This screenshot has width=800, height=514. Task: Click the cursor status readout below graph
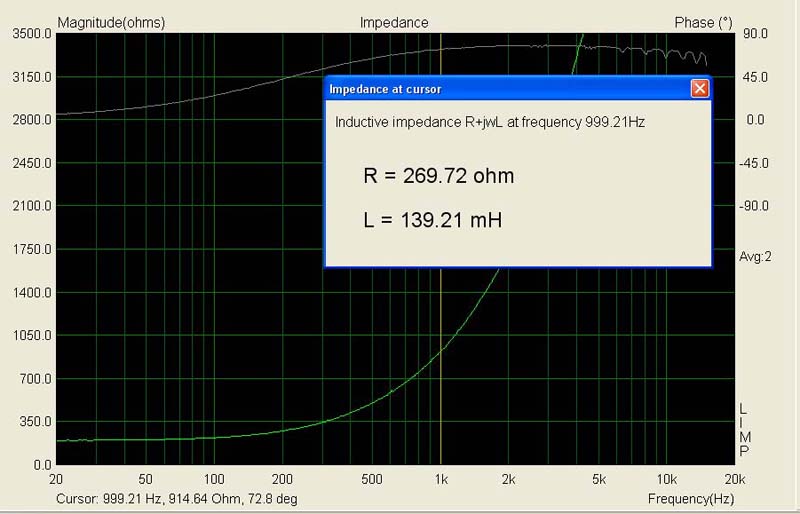pos(177,498)
